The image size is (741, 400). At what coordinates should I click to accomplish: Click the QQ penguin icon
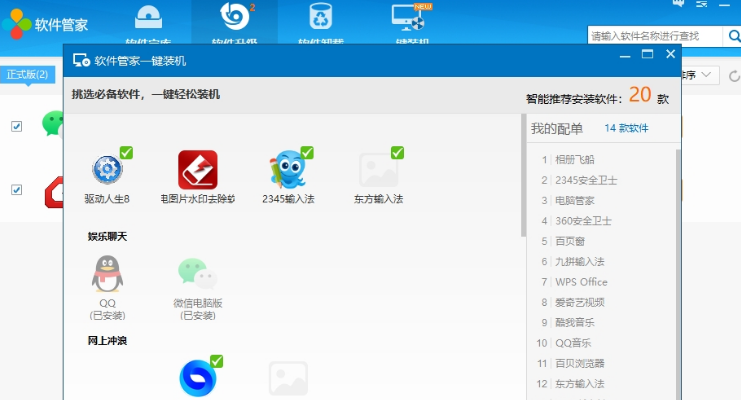[108, 273]
